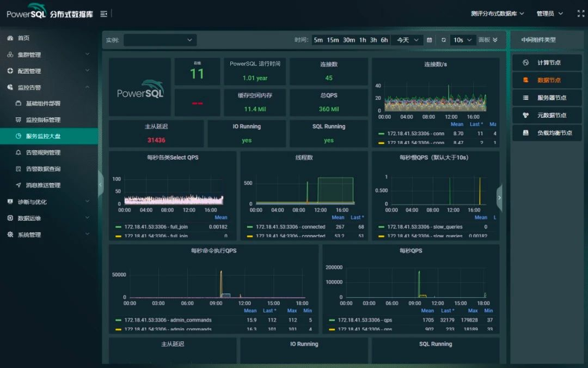Click the green 172.18.41.53:3306 qps legend swatch
588x368 pixels.
[x=332, y=320]
